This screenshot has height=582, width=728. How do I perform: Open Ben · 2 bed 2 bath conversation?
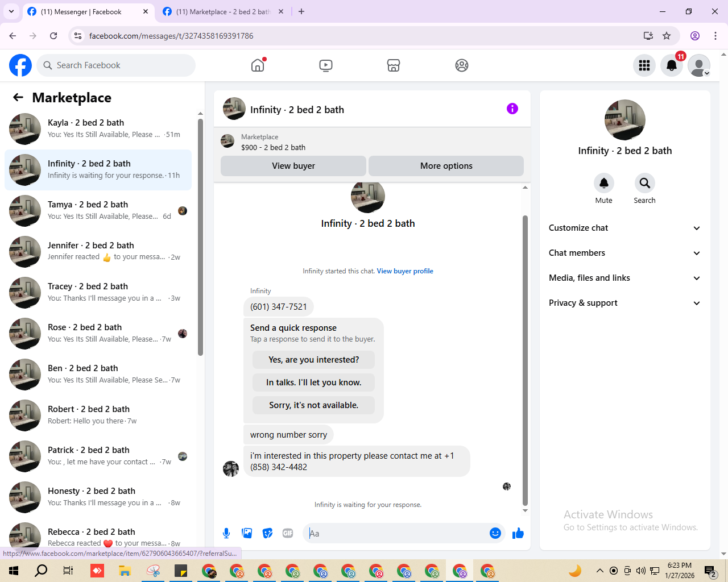pyautogui.click(x=98, y=375)
